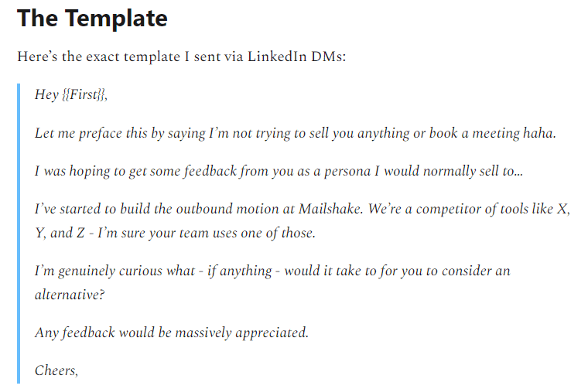Viewport: 588px width, 389px height.
Task: Click the "Any feedback would be massively appreciated" line
Action: [172, 333]
